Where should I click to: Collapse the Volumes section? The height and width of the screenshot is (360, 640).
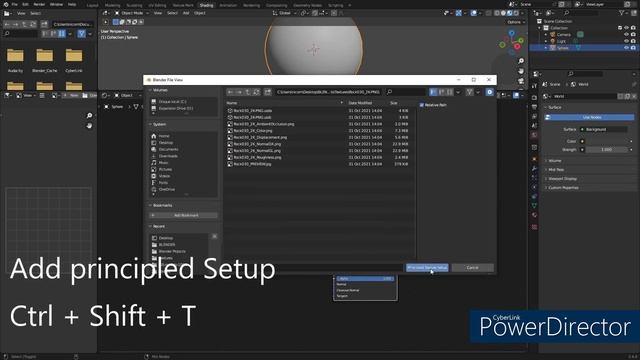pos(160,90)
